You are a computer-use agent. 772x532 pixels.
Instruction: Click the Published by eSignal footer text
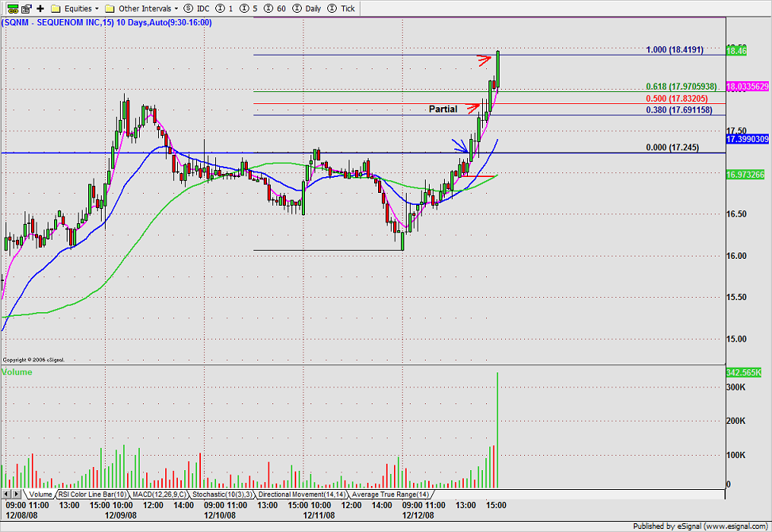coord(700,526)
